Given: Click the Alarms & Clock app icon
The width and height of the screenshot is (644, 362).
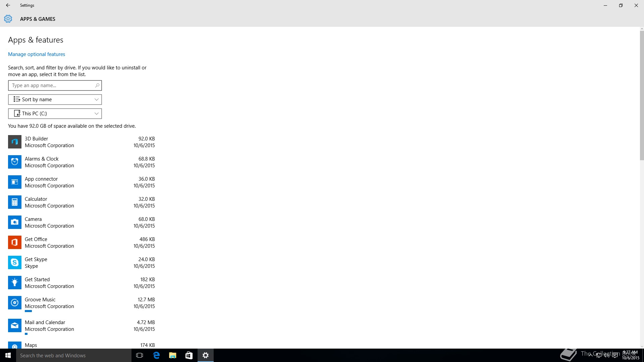Looking at the screenshot, I should point(15,162).
